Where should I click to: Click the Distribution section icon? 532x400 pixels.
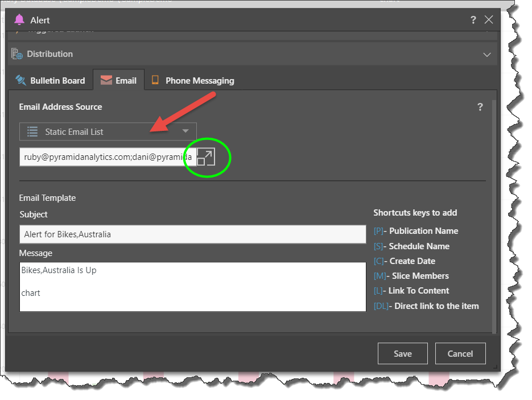point(17,54)
